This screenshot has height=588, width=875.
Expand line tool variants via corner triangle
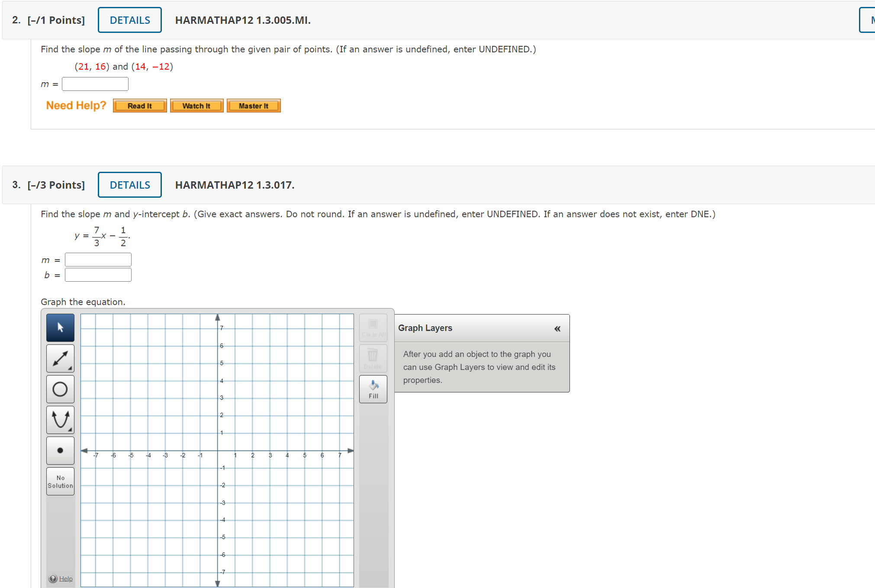71,369
